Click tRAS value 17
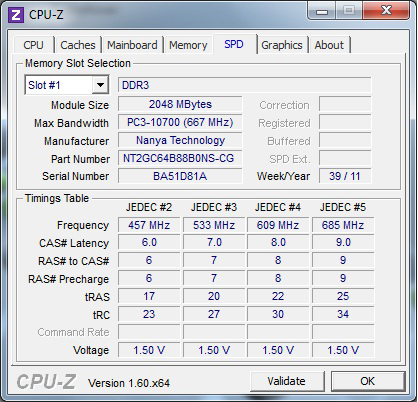Viewport: 418px width, 402px height. point(149,296)
